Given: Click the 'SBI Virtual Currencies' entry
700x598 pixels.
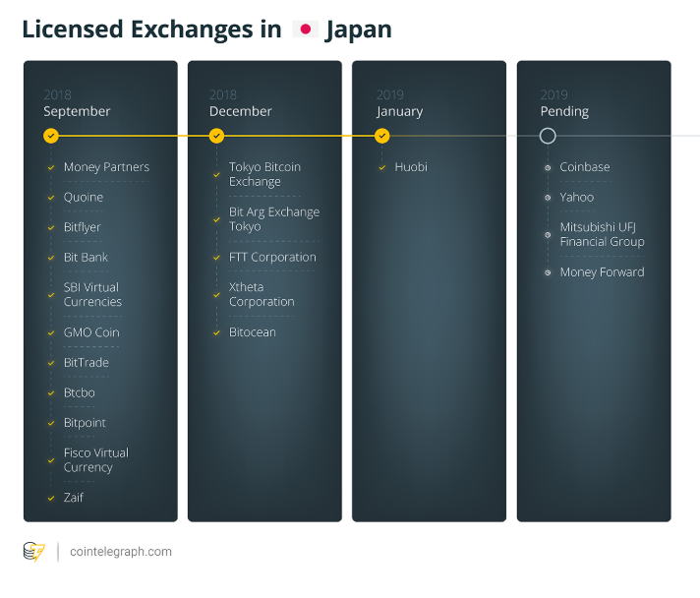Looking at the screenshot, I should [92, 294].
